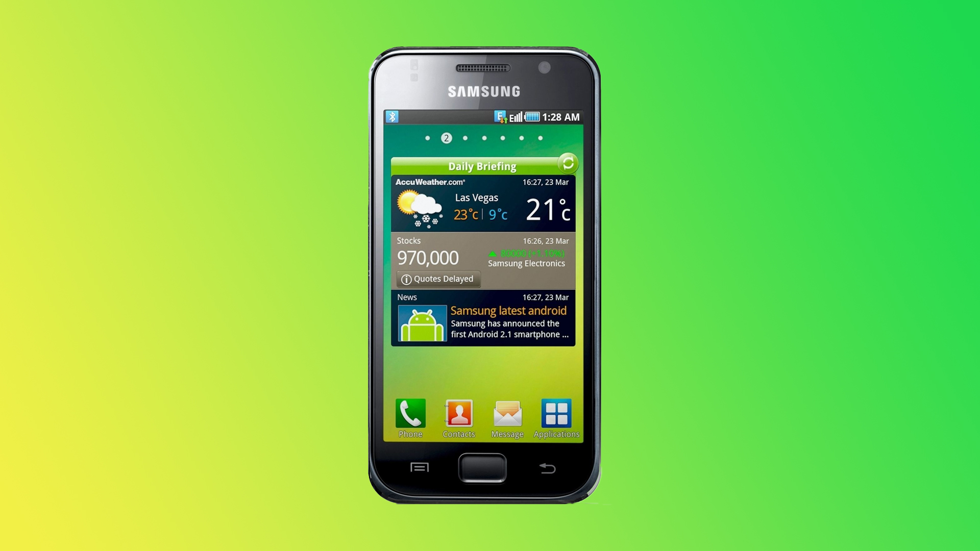Drag the battery indicator status bar
This screenshot has width=980, height=551.
pos(533,117)
